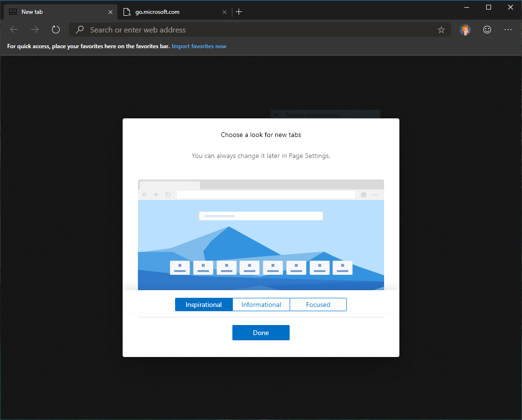522x420 pixels.
Task: Click Import favorites now link
Action: tap(199, 46)
